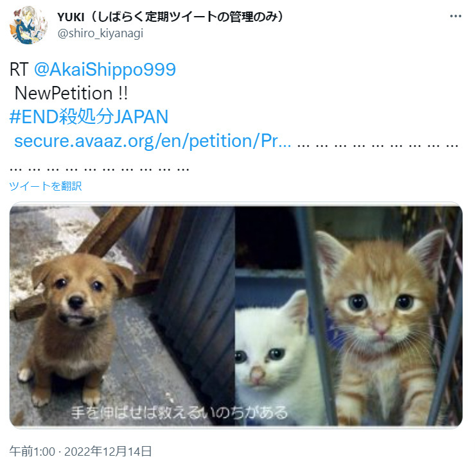Click the RT text at tweet start
This screenshot has width=476, height=466.
pyautogui.click(x=19, y=69)
